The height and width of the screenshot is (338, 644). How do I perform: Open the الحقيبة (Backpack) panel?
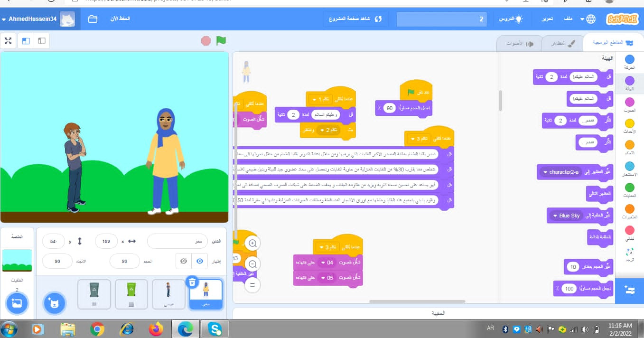tap(438, 313)
